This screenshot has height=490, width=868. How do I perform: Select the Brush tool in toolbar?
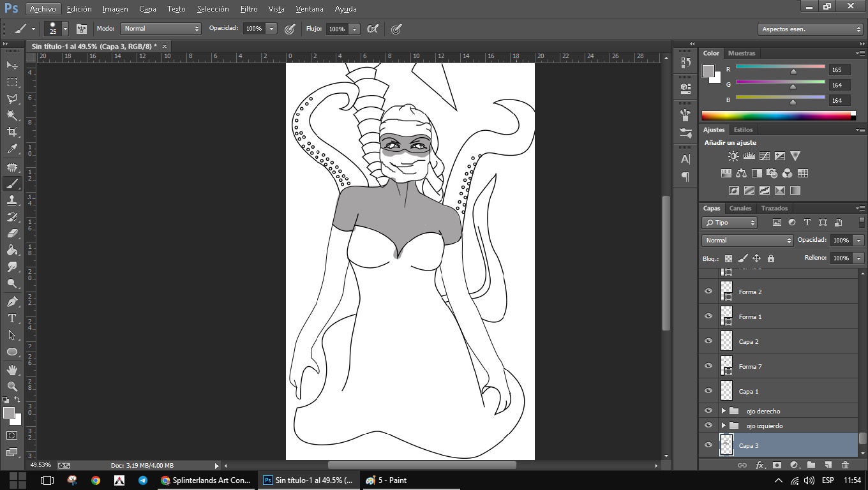pyautogui.click(x=12, y=184)
